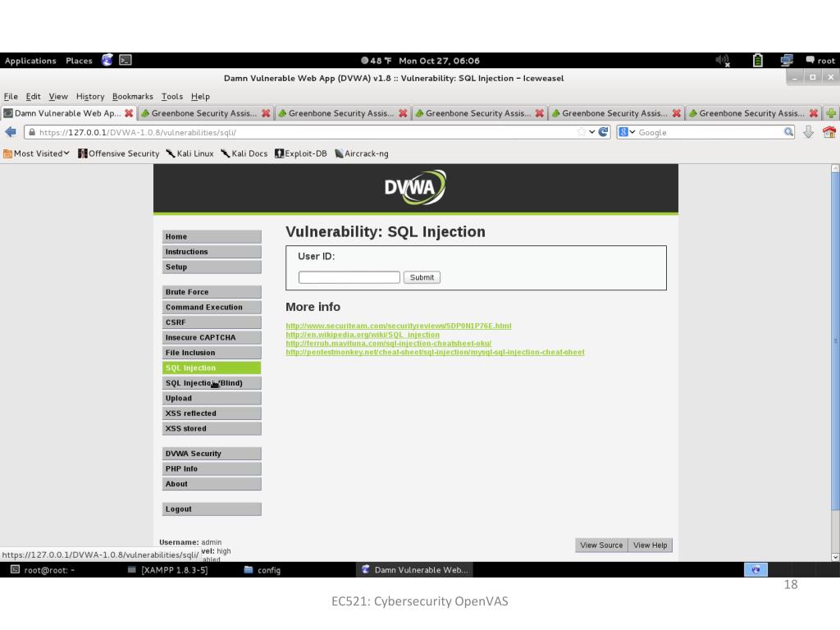Image resolution: width=840 pixels, height=630 pixels.
Task: Open the Exploit-DB bookmark
Action: pos(300,153)
